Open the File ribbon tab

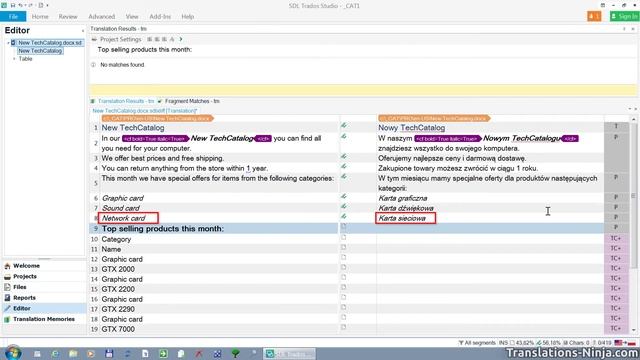tap(13, 16)
